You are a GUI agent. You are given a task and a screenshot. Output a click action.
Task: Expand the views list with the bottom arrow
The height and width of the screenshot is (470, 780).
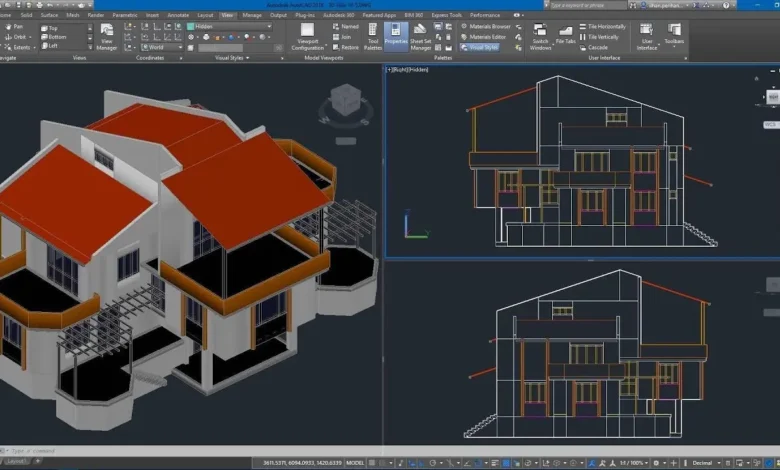90,47
